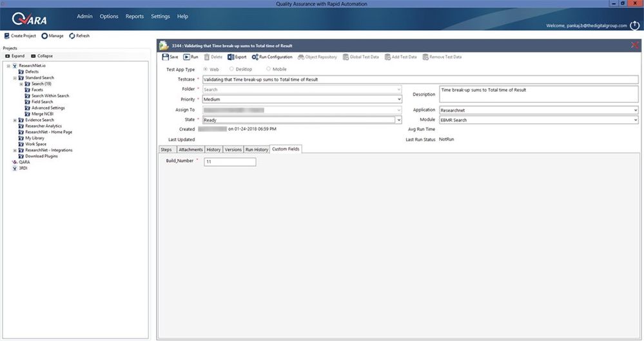The image size is (644, 341).
Task: Click Create Project
Action: coord(20,36)
